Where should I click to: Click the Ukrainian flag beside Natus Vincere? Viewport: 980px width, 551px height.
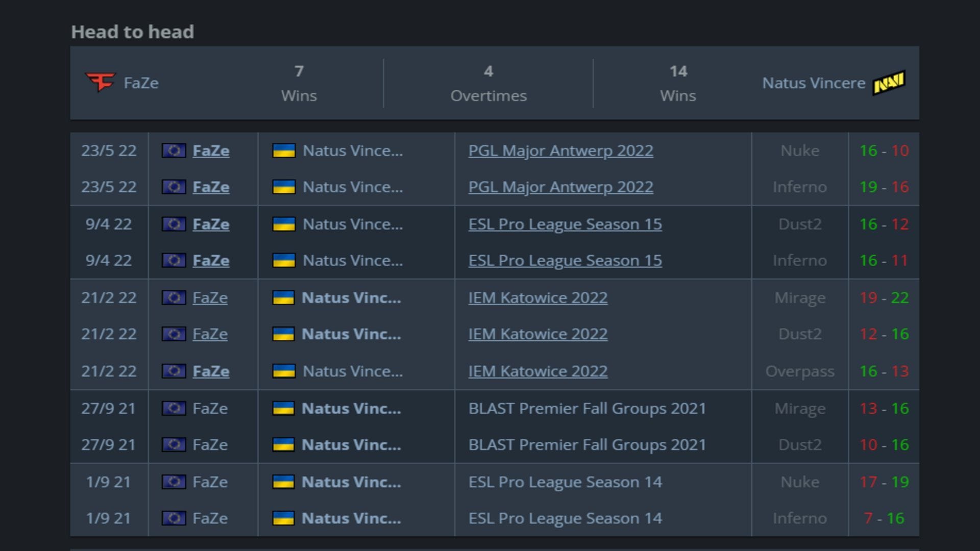pyautogui.click(x=284, y=151)
